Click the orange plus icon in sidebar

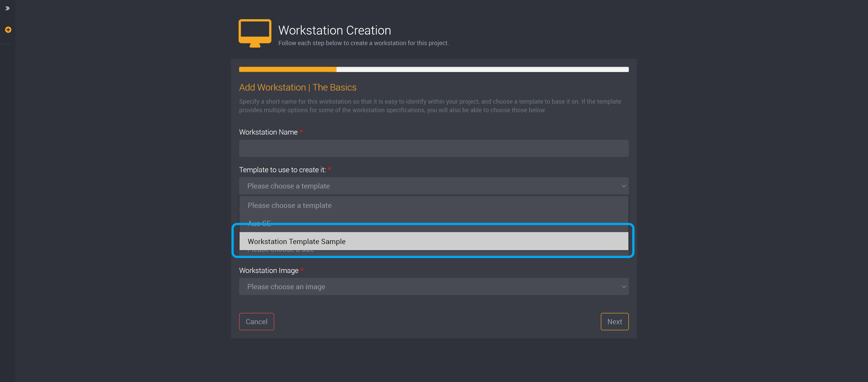(8, 30)
